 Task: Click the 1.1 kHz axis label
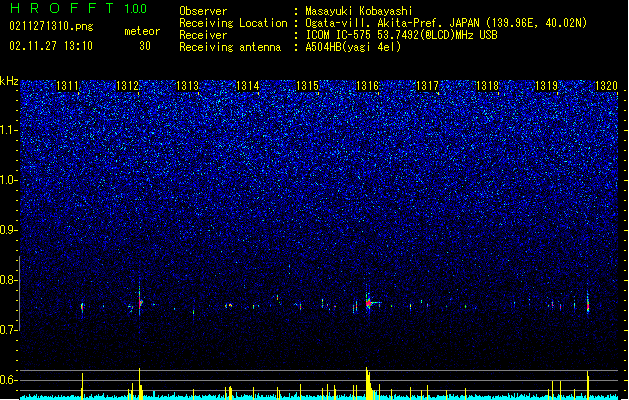point(9,130)
